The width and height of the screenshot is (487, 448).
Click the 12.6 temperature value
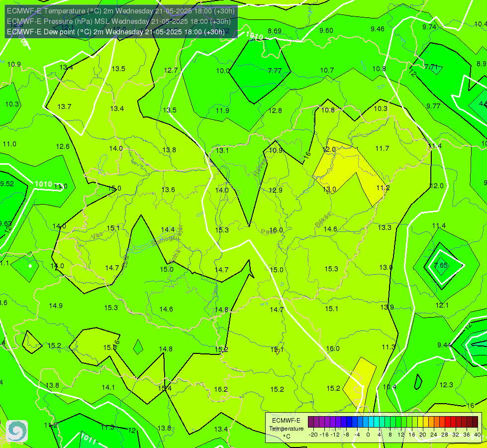[63, 146]
